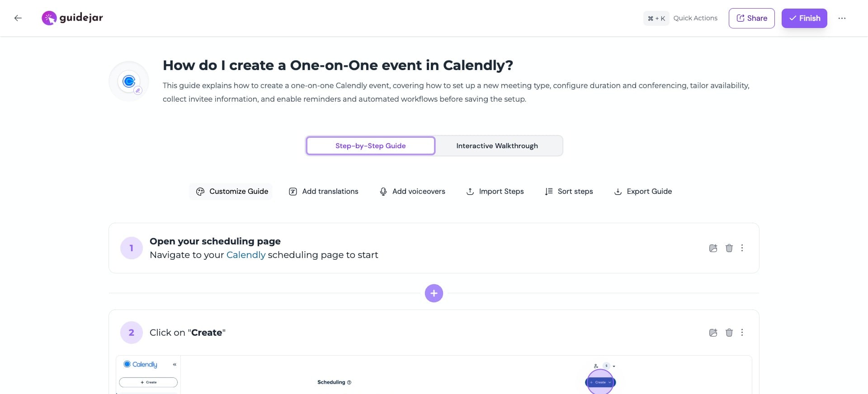
Task: Click the Share button
Action: point(751,18)
